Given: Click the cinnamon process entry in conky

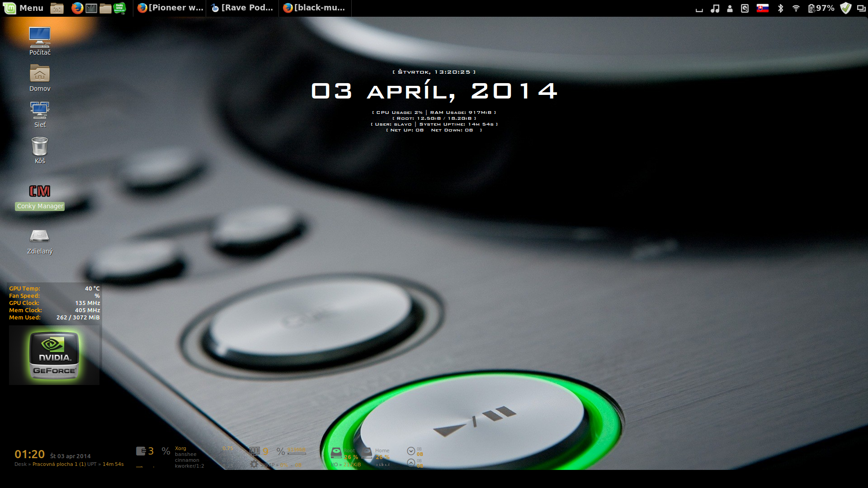Looking at the screenshot, I should (x=187, y=460).
